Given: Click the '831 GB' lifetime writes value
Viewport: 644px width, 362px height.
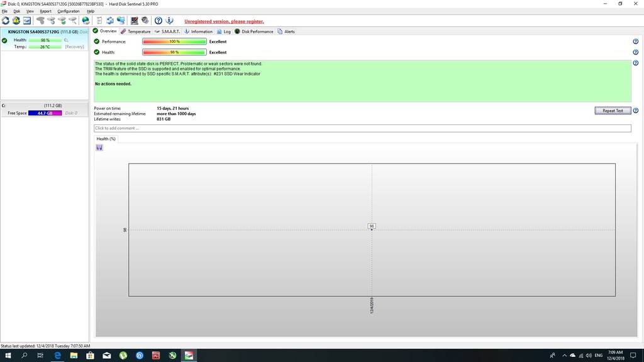Looking at the screenshot, I should pos(164,119).
